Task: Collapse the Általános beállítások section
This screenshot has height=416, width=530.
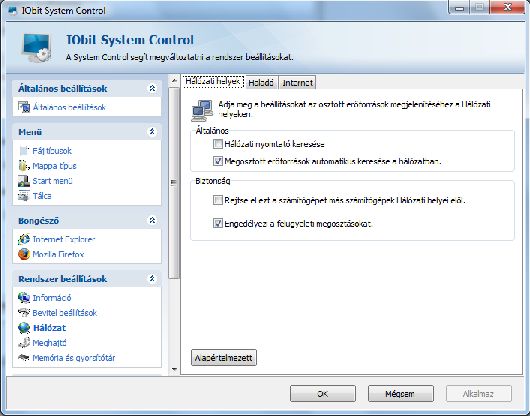Action: [x=152, y=88]
